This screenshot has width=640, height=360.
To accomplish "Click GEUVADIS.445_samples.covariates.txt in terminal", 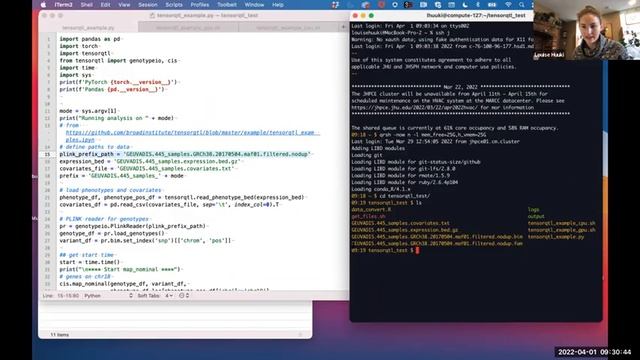I will pyautogui.click(x=400, y=223).
